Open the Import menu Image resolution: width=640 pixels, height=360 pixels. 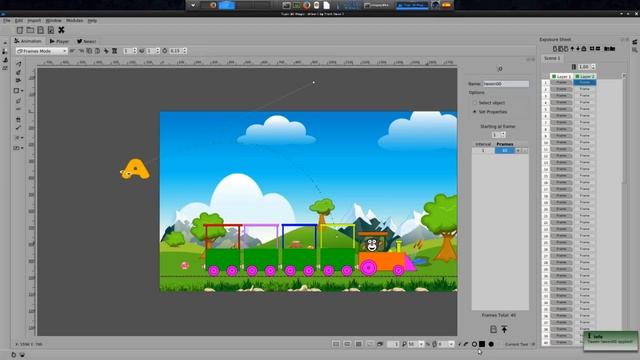[34, 20]
